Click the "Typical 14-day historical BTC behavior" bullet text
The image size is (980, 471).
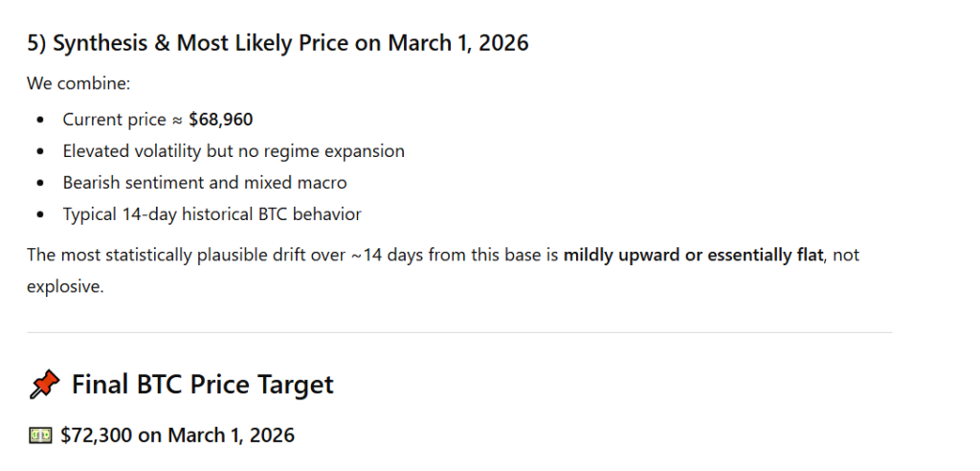[212, 214]
